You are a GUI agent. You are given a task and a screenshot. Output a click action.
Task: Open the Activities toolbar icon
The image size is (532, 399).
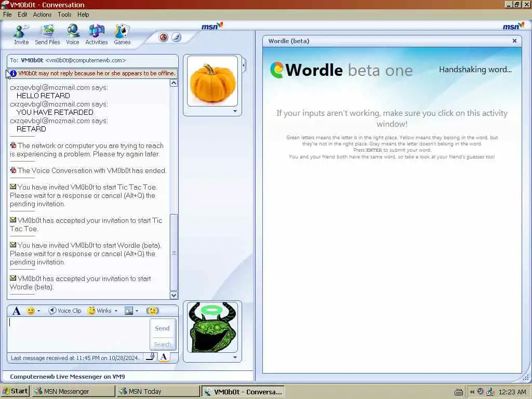[x=96, y=35]
